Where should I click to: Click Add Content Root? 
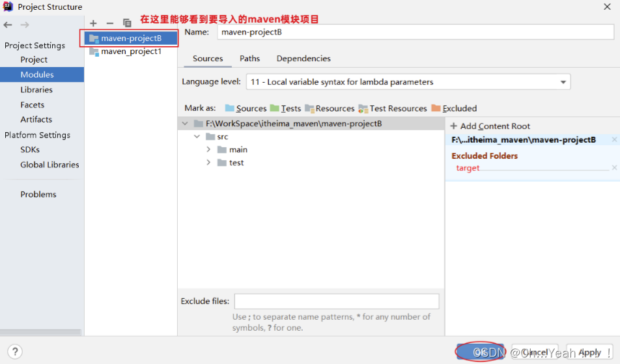pos(490,126)
